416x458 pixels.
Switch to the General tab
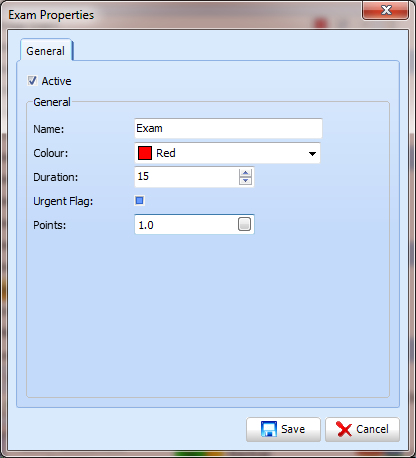46,51
